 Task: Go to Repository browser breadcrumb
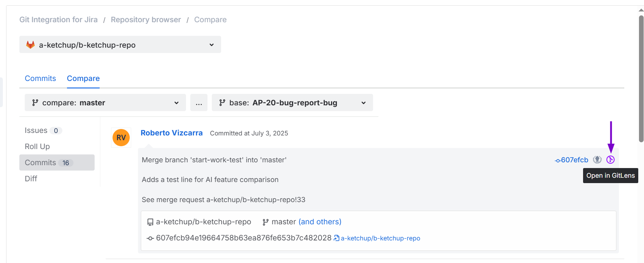pyautogui.click(x=146, y=20)
